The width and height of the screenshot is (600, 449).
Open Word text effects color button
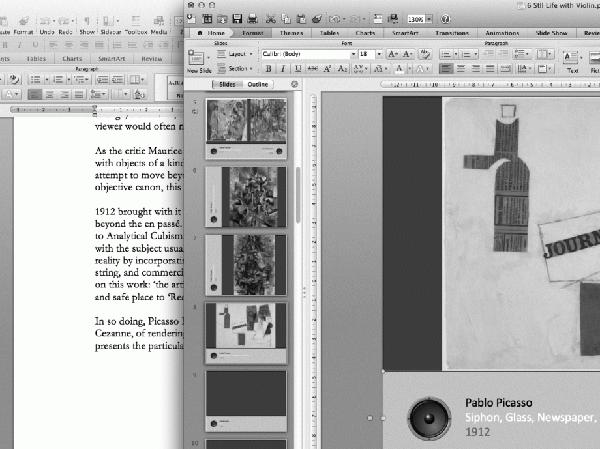[11, 94]
